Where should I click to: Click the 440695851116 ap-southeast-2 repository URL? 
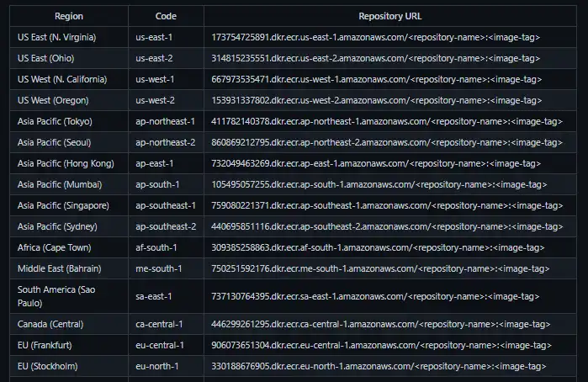(x=387, y=226)
